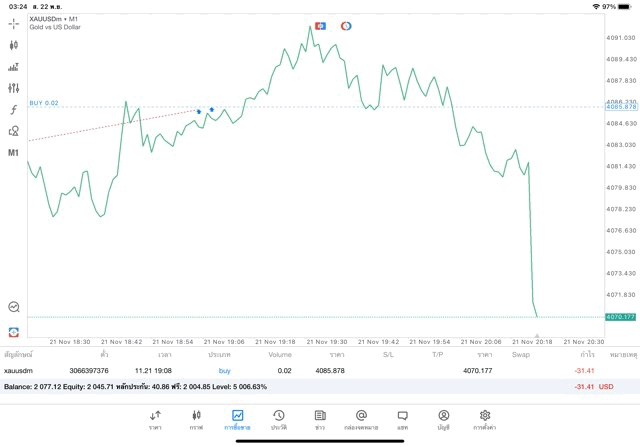Expand the XAUUSDm symbol dropdown
This screenshot has width=640, height=447.
(x=54, y=19)
